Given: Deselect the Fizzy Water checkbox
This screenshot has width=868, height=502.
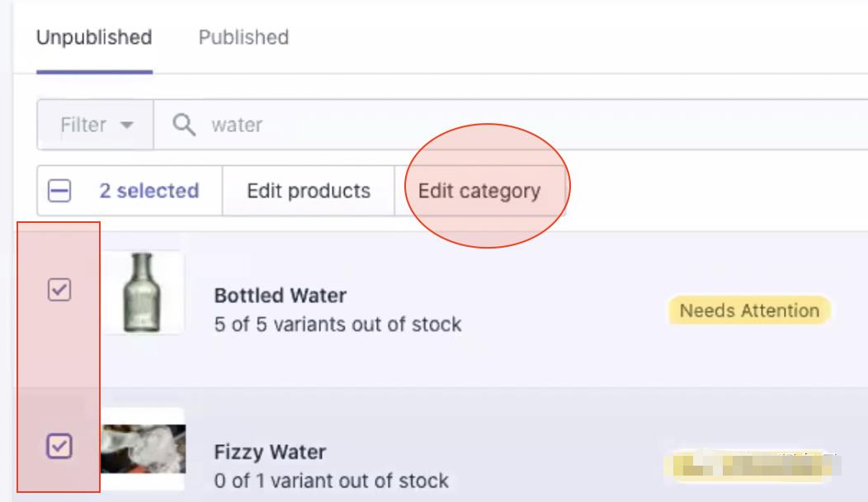Looking at the screenshot, I should 59,447.
